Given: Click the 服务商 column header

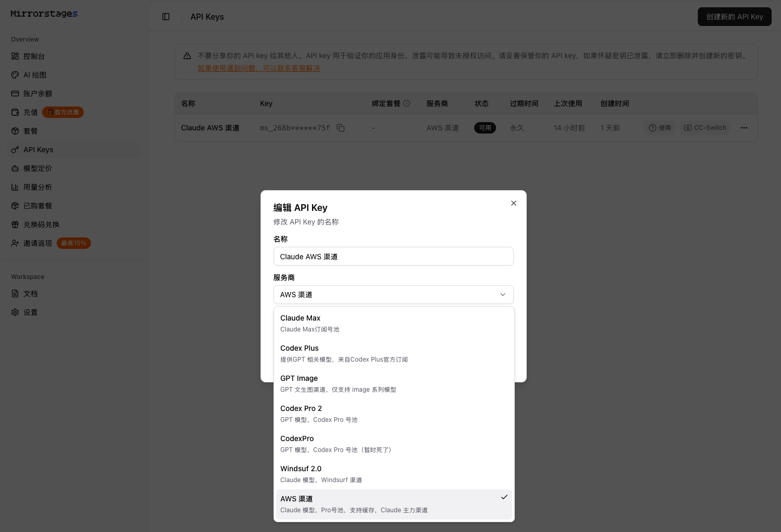Looking at the screenshot, I should (x=437, y=103).
